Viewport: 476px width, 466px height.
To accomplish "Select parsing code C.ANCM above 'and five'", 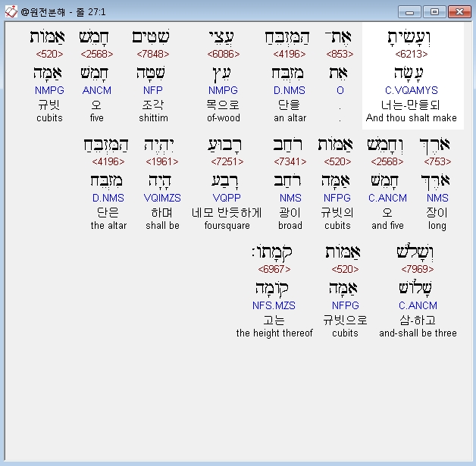I will (387, 198).
